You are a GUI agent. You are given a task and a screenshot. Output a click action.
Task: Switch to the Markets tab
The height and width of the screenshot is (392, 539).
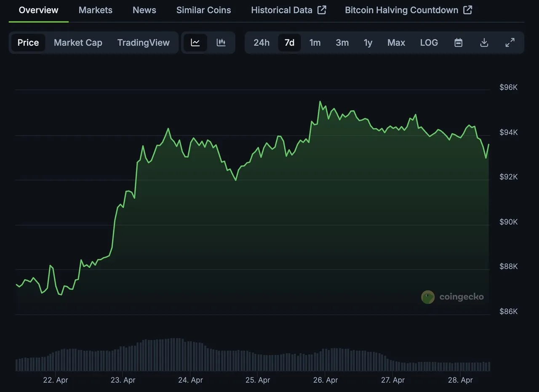pyautogui.click(x=96, y=10)
